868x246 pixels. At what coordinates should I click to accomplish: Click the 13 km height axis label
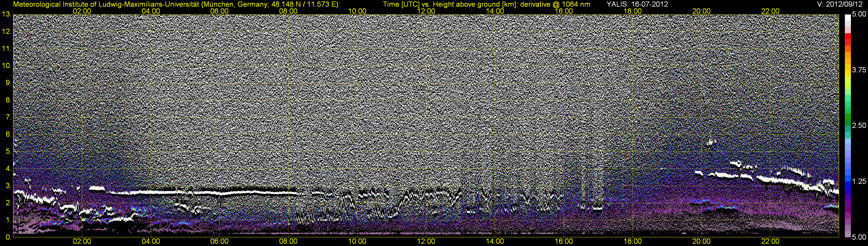click(x=6, y=14)
